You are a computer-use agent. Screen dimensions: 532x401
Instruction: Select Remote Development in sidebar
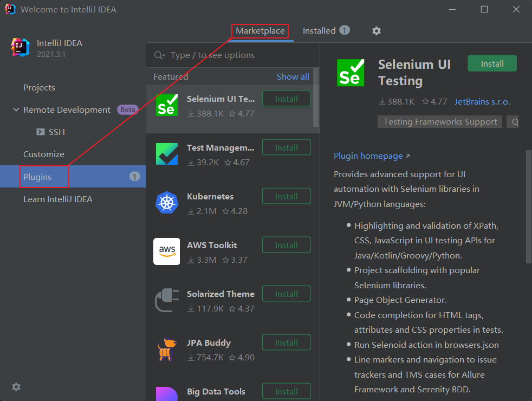pyautogui.click(x=67, y=110)
